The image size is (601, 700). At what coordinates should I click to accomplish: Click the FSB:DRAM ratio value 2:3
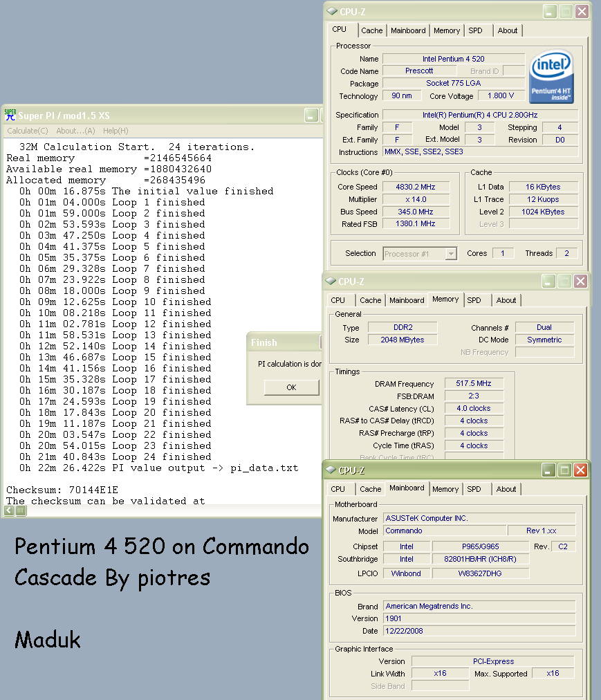[x=474, y=396]
